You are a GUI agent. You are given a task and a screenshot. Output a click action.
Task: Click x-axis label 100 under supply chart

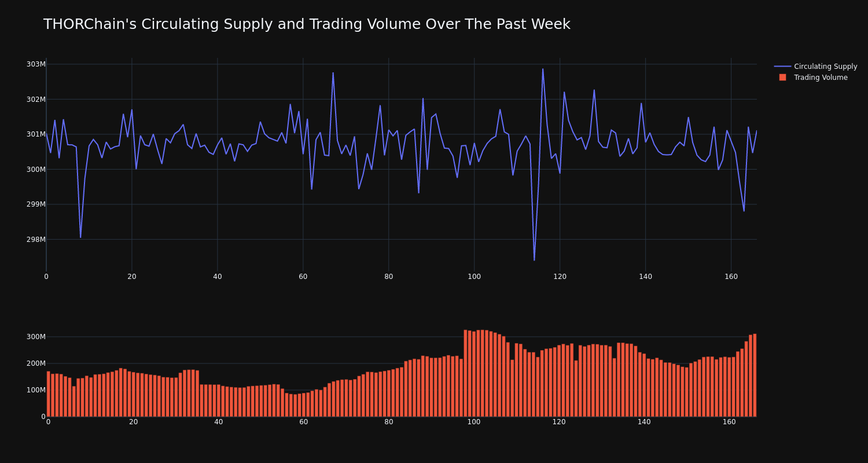(475, 277)
